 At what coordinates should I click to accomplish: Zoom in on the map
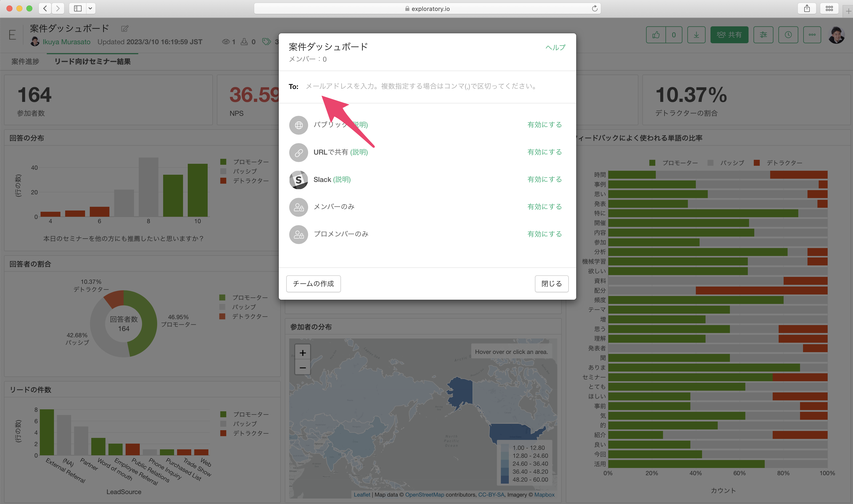click(302, 353)
